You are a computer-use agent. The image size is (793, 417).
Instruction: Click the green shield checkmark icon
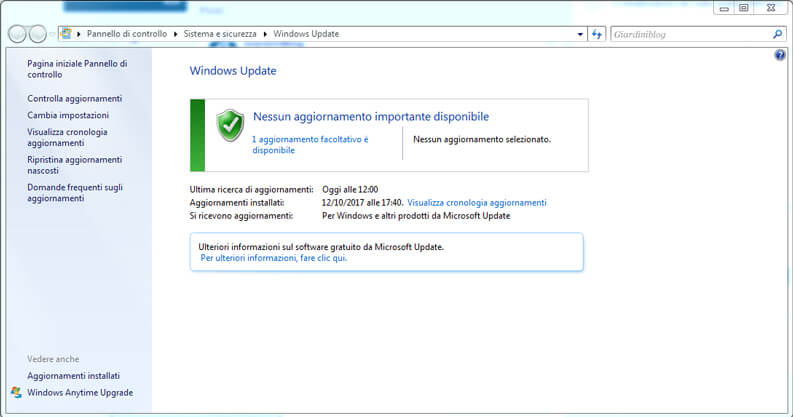(x=230, y=125)
